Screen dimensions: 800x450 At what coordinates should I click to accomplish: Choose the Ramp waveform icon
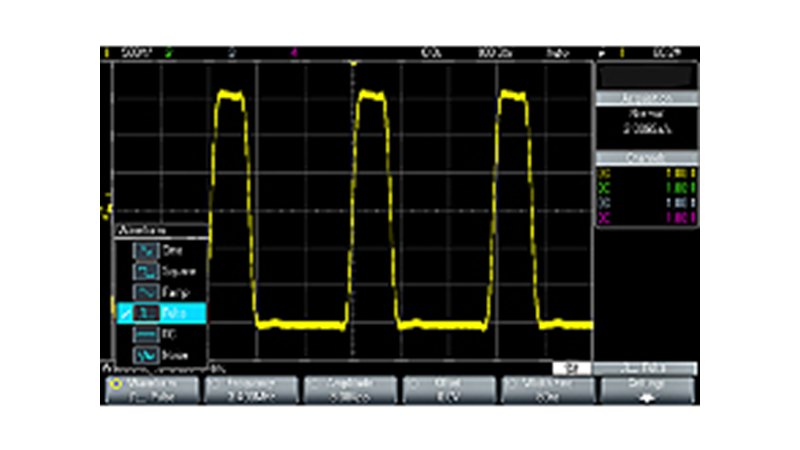[148, 292]
